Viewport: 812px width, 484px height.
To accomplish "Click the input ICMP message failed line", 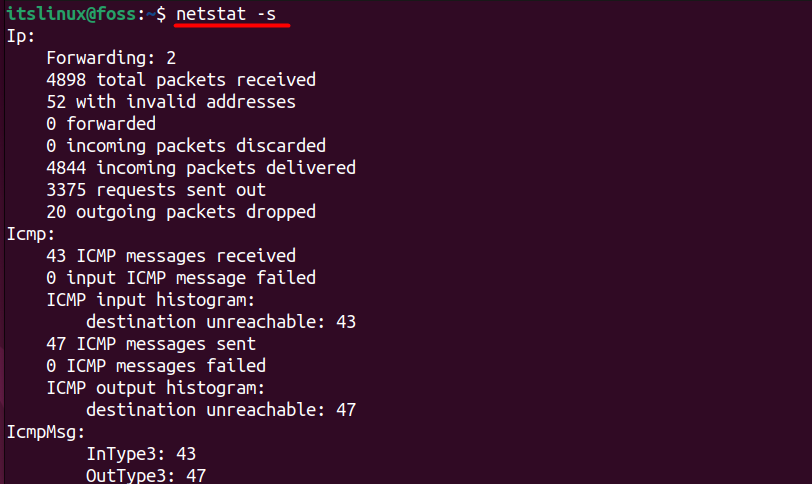I will click(181, 278).
